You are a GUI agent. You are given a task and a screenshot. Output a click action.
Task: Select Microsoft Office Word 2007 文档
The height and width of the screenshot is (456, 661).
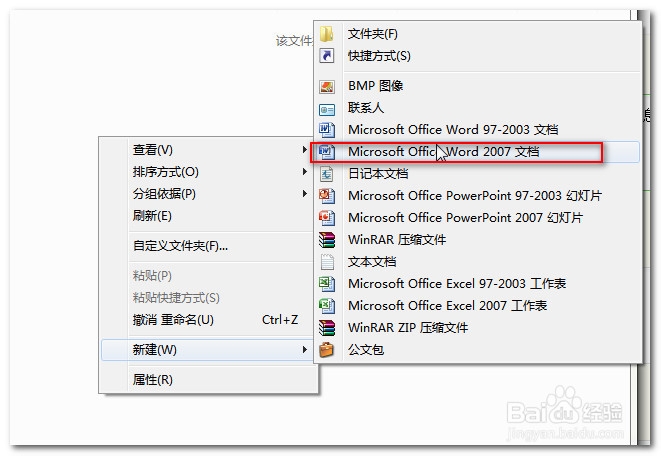pos(478,152)
